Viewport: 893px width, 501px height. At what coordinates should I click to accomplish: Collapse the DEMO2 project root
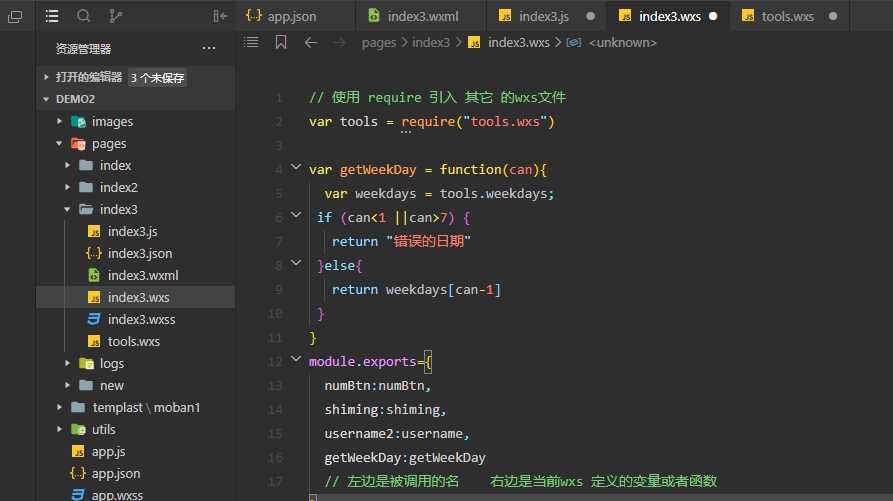pos(47,99)
